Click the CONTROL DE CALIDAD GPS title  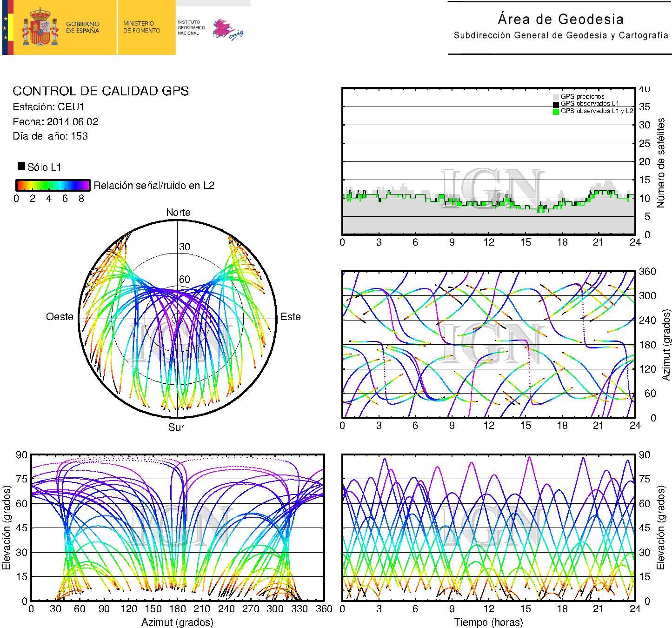click(x=100, y=91)
